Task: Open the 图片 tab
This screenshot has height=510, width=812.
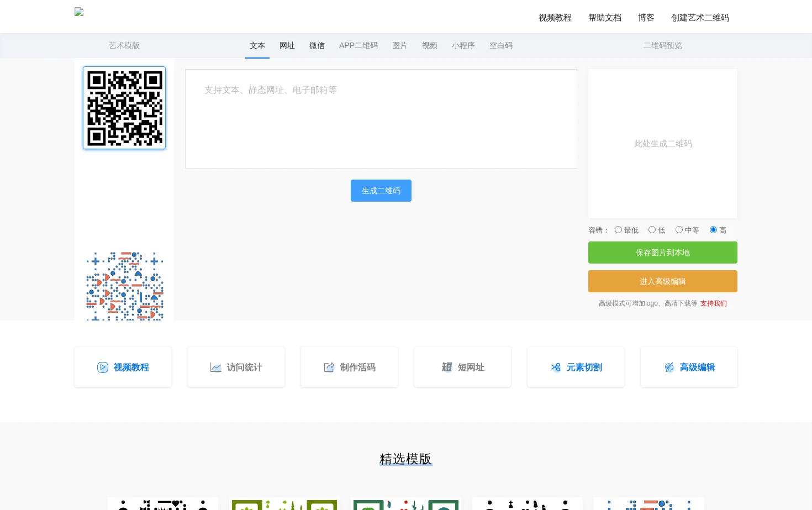Action: click(x=400, y=45)
